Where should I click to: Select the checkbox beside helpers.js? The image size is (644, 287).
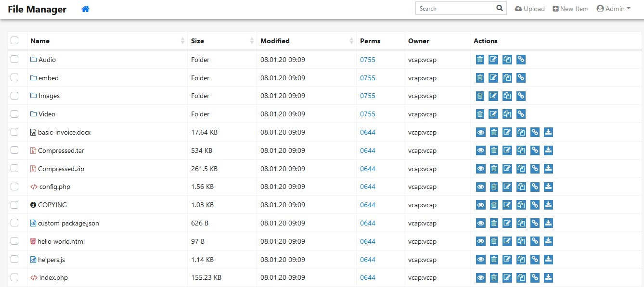point(14,259)
